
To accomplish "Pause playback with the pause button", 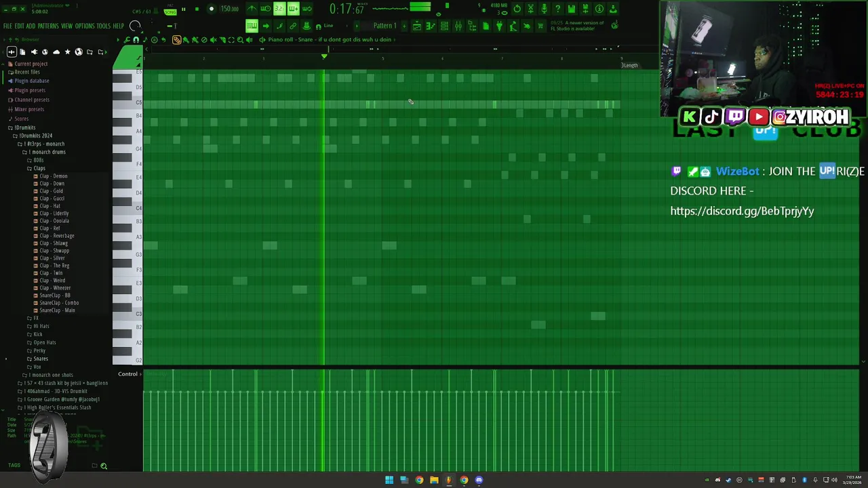I will pos(183,9).
